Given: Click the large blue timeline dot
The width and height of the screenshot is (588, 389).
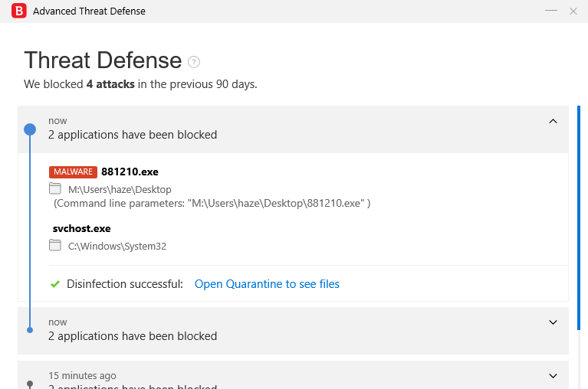Looking at the screenshot, I should click(x=30, y=129).
